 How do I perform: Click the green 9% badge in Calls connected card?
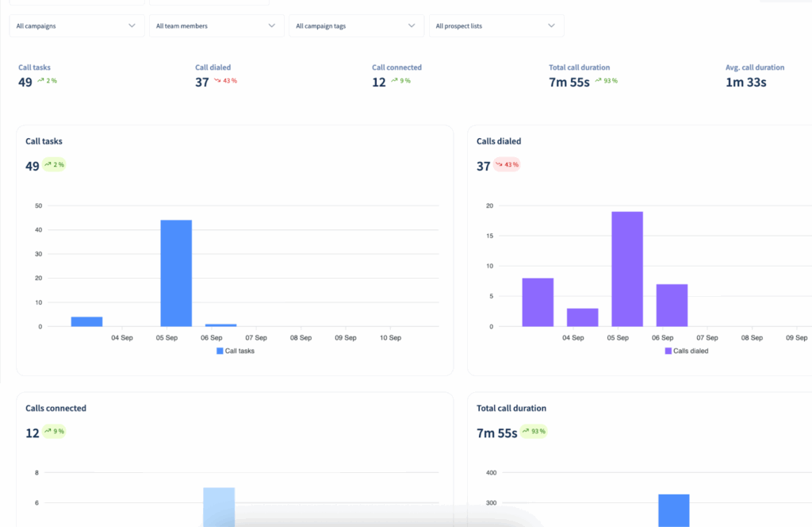tap(54, 431)
